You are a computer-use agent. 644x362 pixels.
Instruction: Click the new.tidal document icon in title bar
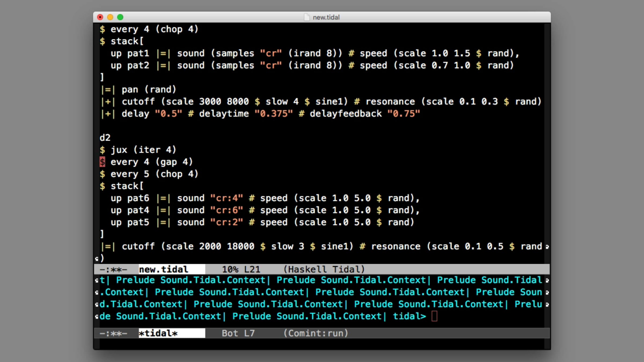click(307, 17)
